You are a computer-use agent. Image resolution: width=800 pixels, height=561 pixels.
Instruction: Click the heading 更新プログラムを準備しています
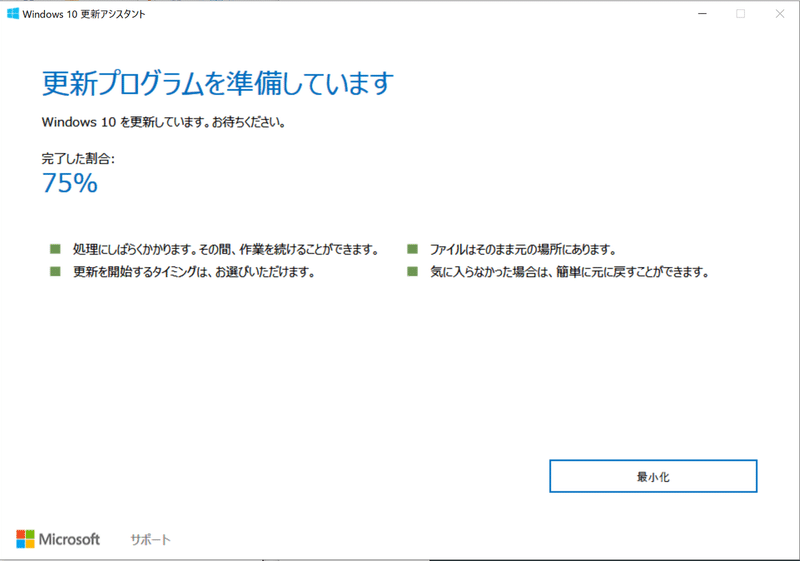coord(217,83)
